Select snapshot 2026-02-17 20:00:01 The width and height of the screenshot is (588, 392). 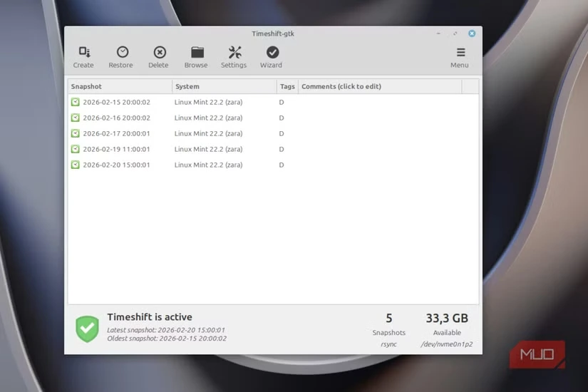tap(116, 133)
